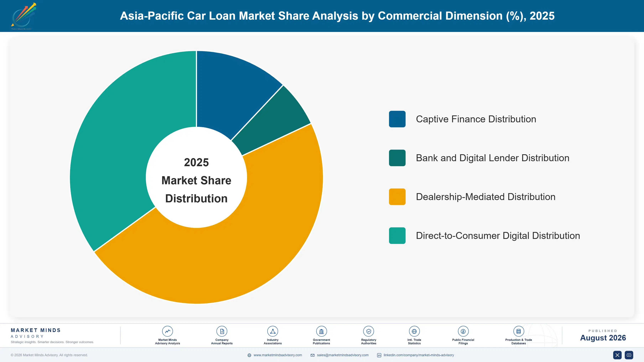Click the Regulatory Authorities shield icon

click(368, 331)
